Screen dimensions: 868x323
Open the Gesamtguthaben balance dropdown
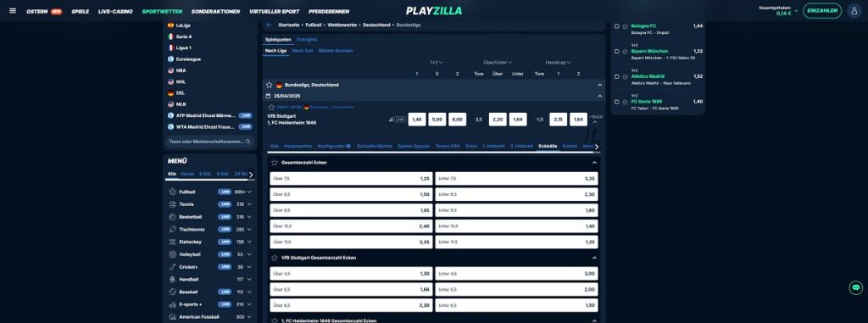[796, 10]
